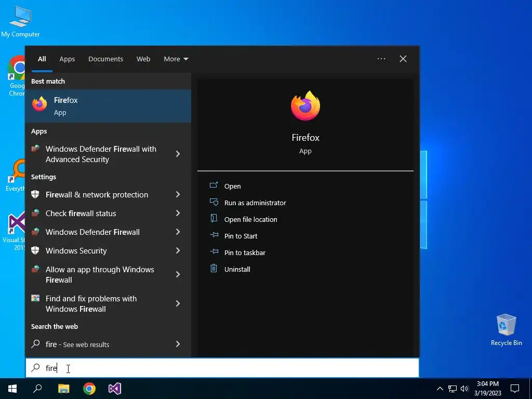Click the Check firewall status icon
The height and width of the screenshot is (399, 532).
click(x=35, y=213)
